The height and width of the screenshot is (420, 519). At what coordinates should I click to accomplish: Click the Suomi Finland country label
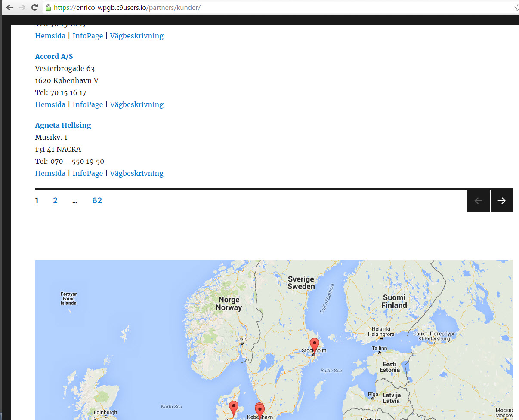[394, 301]
